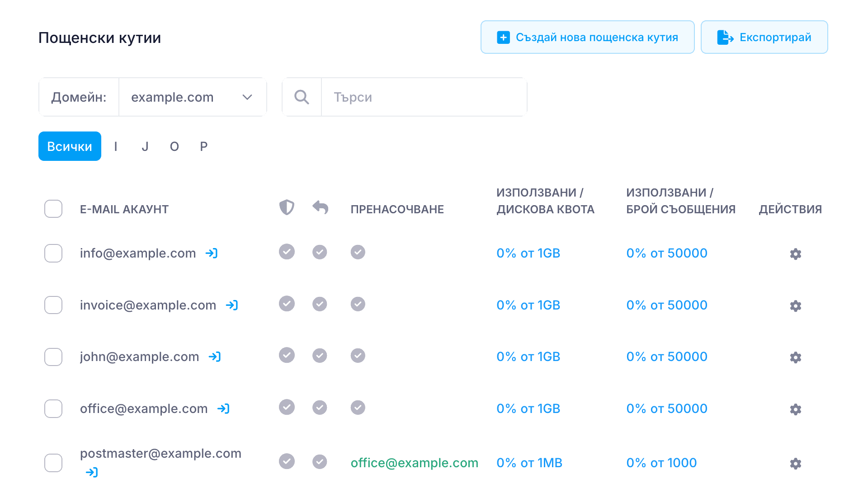Filter mailboxes by letter J
This screenshot has width=868, height=488.
point(145,146)
